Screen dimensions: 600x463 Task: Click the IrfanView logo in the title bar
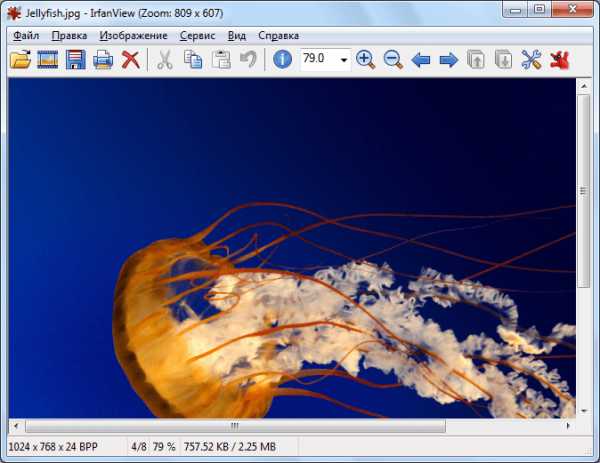tap(14, 13)
